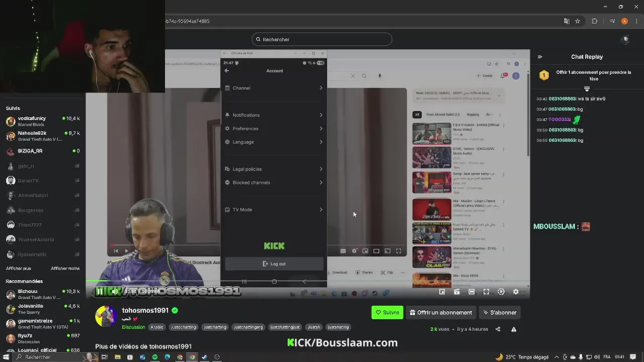Open YouTube notifications bell
This screenshot has height=362, width=644.
[x=503, y=76]
